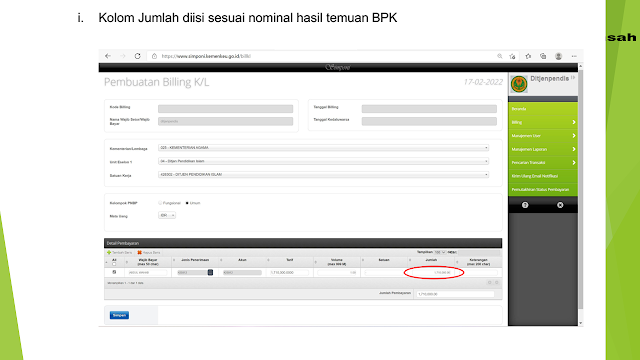Click the Kode Billing field
The height and width of the screenshot is (360, 640).
click(x=225, y=109)
